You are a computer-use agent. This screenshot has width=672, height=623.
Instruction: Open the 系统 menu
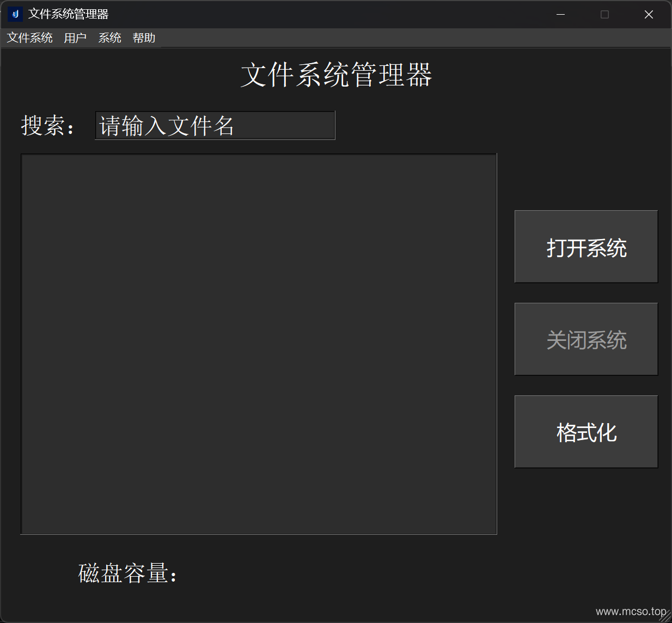[x=109, y=38]
